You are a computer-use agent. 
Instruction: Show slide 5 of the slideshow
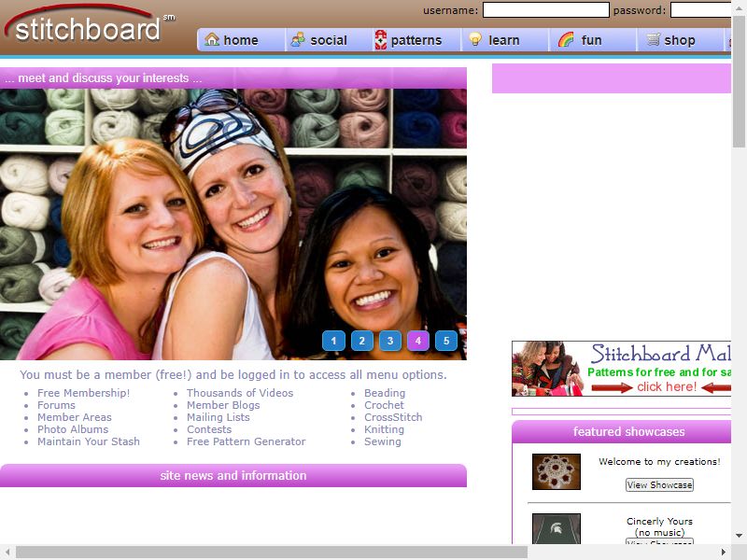tap(446, 341)
